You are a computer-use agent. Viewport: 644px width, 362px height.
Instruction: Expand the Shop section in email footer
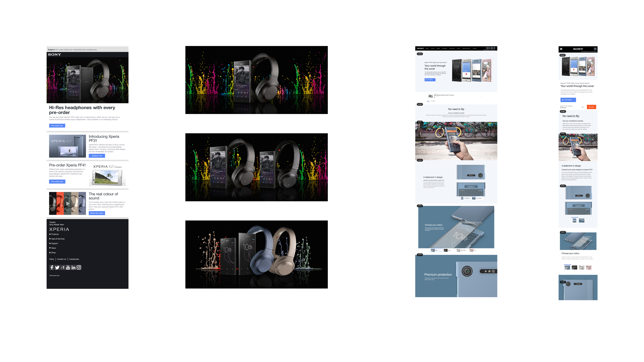point(52,253)
